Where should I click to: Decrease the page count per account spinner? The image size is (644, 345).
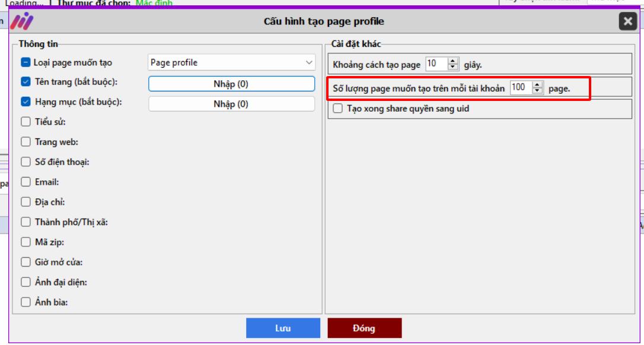pos(538,91)
